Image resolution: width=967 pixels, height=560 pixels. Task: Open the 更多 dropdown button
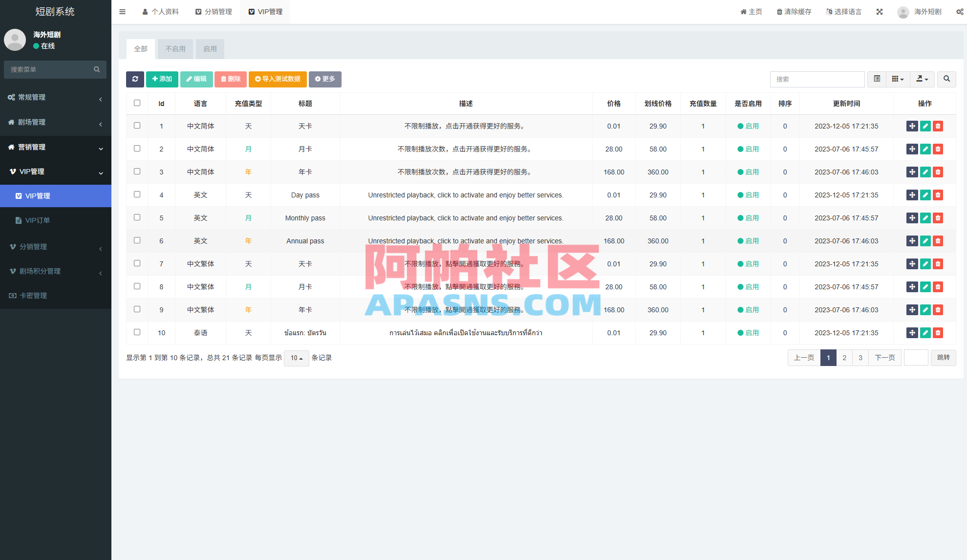click(x=325, y=79)
